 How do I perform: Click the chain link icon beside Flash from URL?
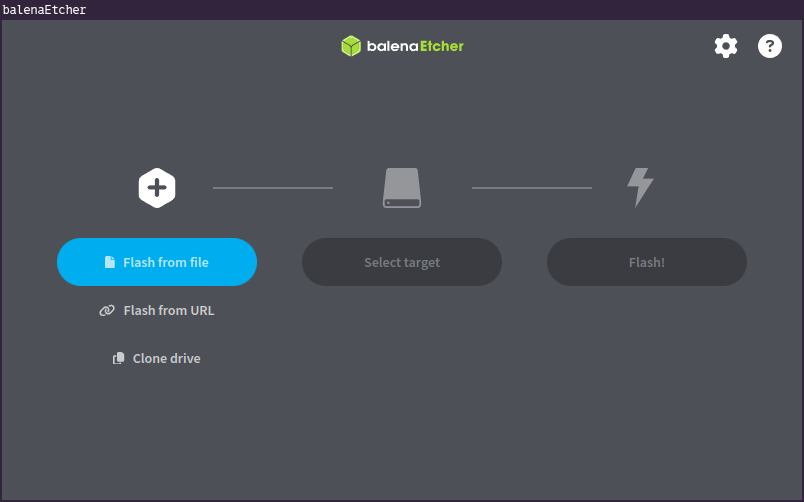click(x=107, y=311)
